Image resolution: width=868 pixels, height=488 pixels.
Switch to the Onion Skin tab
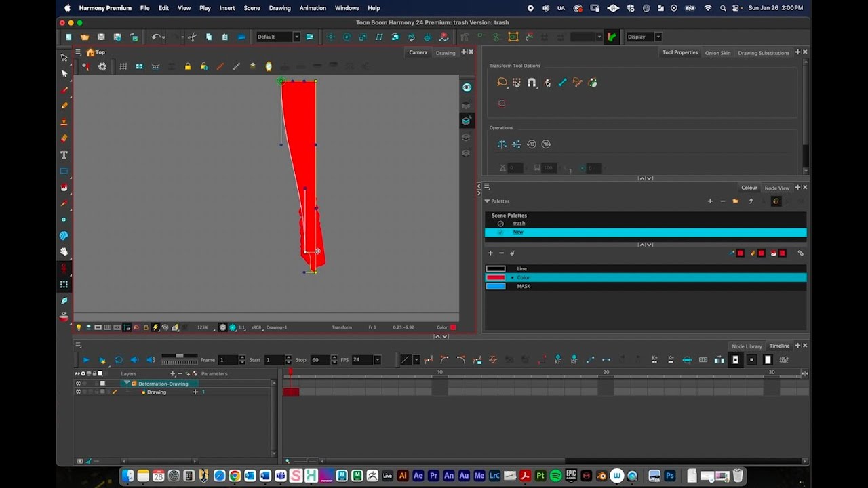tap(717, 52)
